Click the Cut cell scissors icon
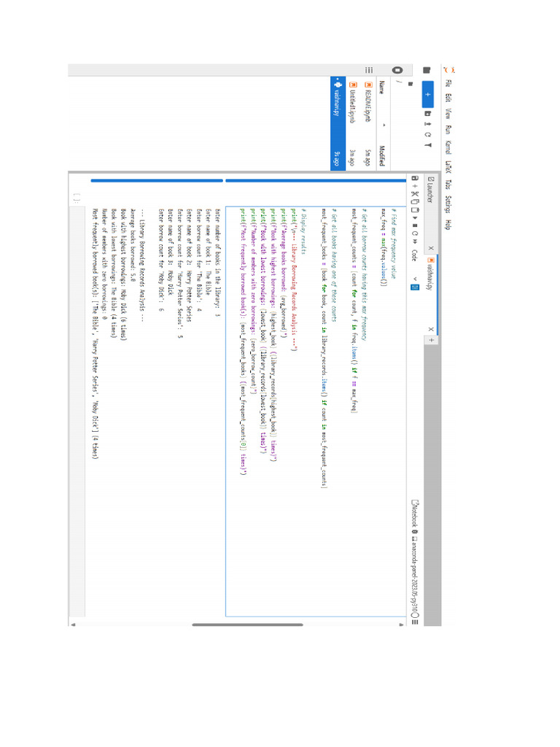 point(414,194)
